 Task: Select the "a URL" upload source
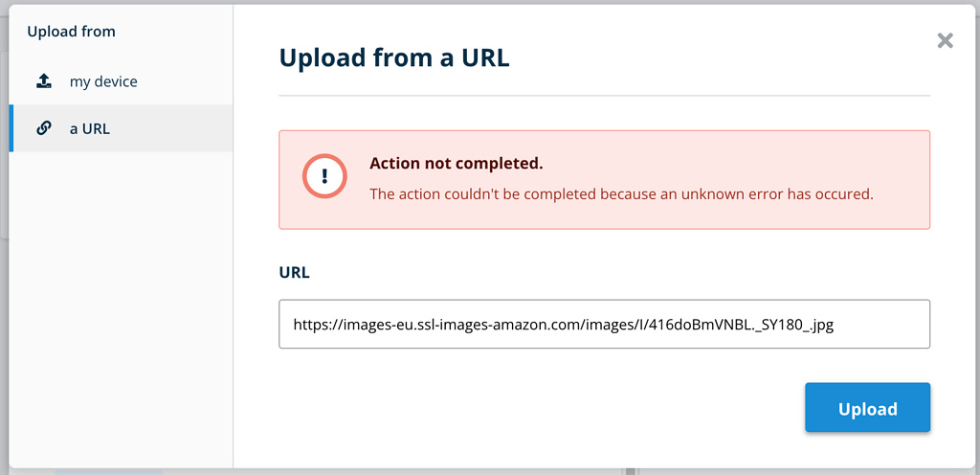pyautogui.click(x=90, y=128)
